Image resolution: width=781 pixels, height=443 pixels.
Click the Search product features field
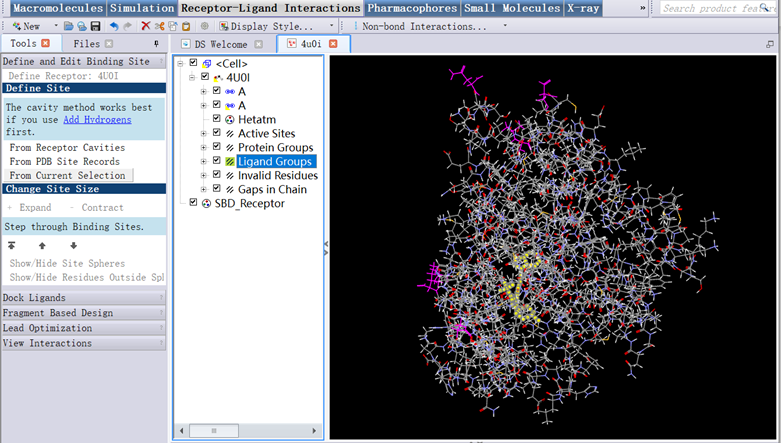(x=720, y=8)
